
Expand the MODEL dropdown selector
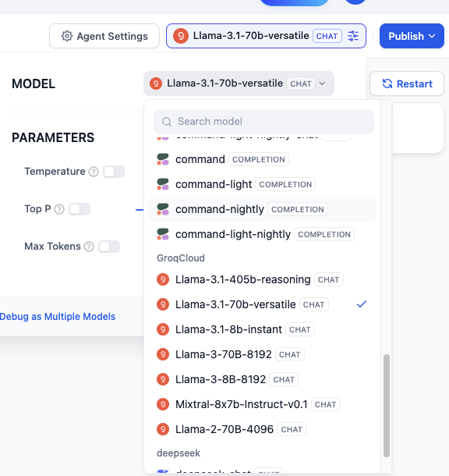tap(239, 83)
